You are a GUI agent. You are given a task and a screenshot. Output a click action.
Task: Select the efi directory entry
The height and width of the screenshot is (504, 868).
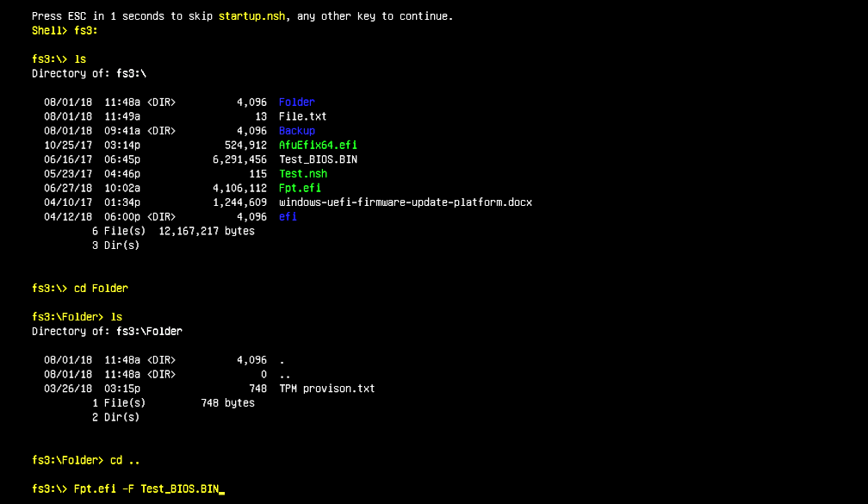pyautogui.click(x=287, y=216)
